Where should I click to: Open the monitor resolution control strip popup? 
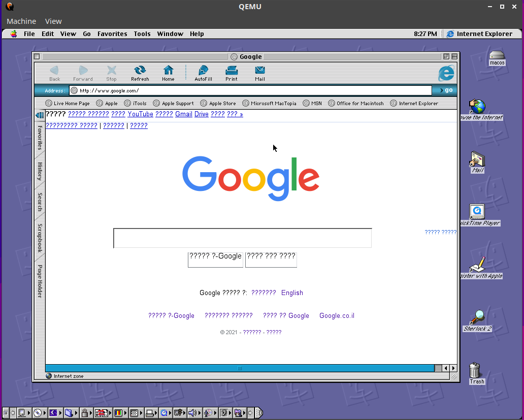pos(136,413)
